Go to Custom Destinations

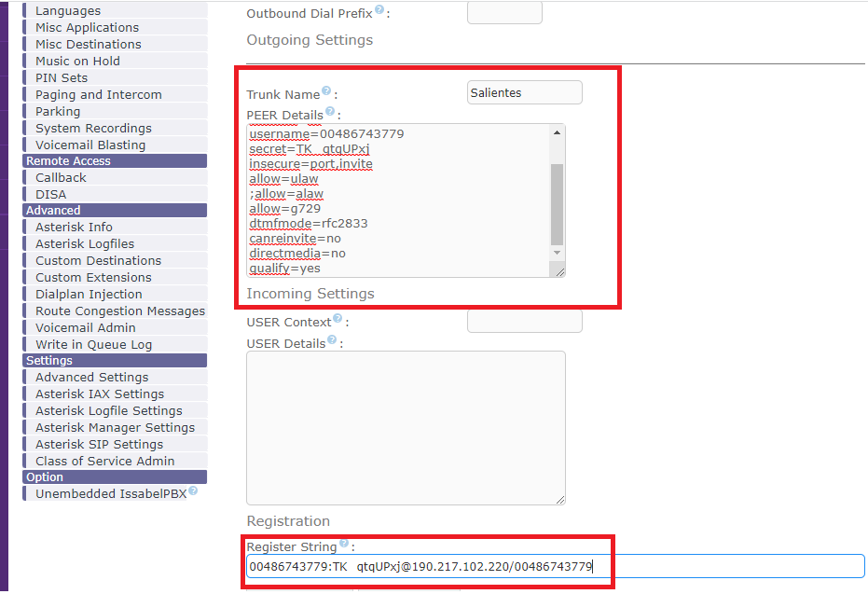click(x=116, y=260)
